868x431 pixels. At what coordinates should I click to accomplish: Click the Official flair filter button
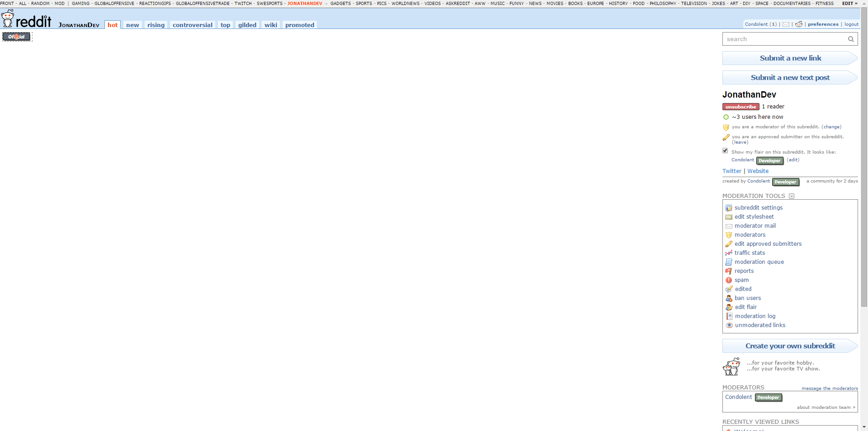pos(17,37)
